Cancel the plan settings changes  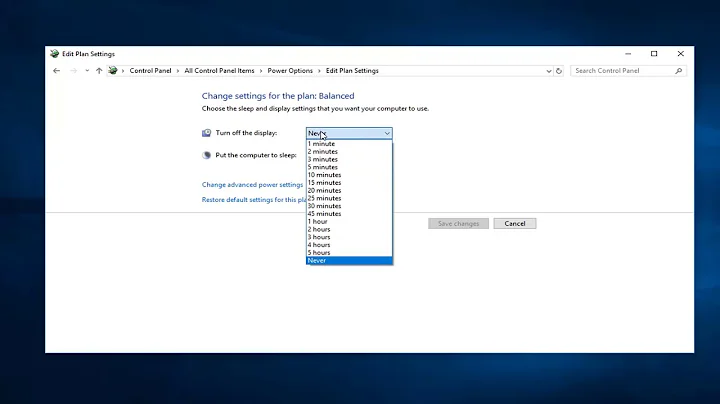click(515, 224)
